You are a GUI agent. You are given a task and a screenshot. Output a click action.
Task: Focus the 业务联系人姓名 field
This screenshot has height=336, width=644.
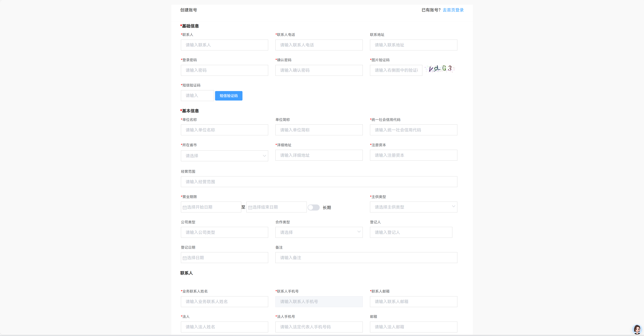click(x=225, y=302)
